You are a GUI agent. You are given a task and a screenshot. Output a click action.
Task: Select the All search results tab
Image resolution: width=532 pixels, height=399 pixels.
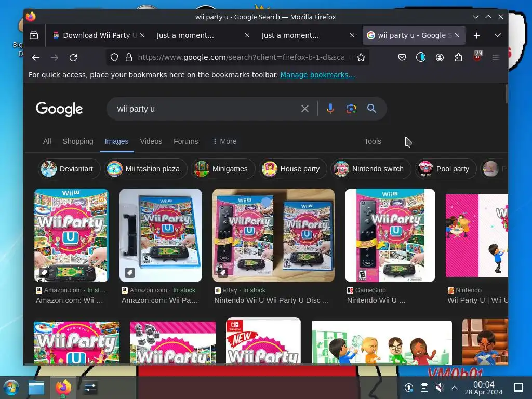pos(47,141)
